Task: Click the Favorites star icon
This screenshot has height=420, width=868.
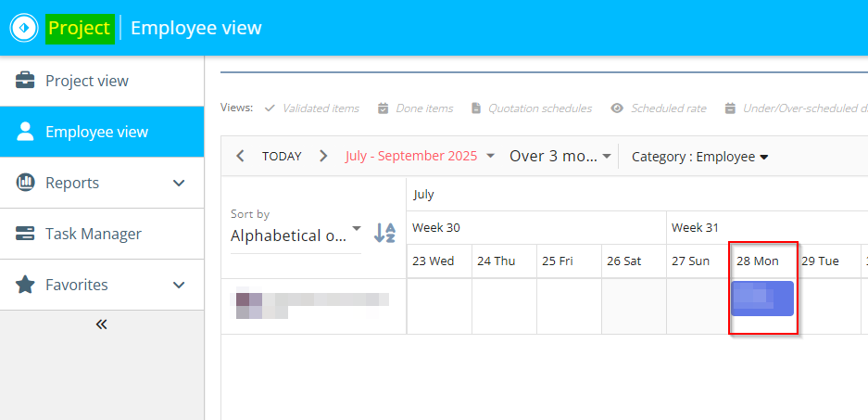Action: tap(26, 285)
